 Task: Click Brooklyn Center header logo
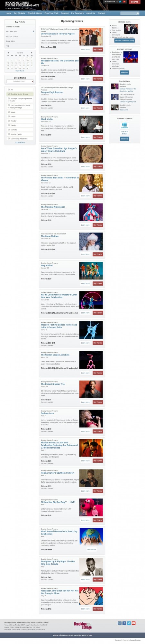(22, 5)
